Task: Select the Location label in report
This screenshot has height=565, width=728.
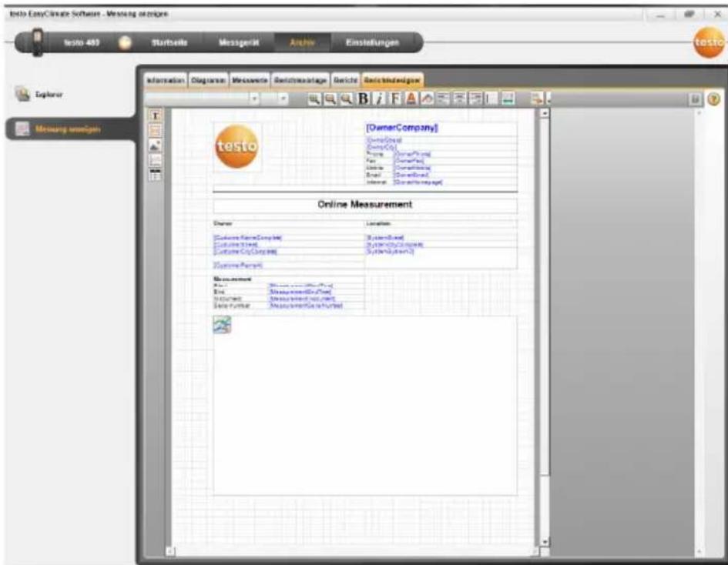Action: coord(378,223)
